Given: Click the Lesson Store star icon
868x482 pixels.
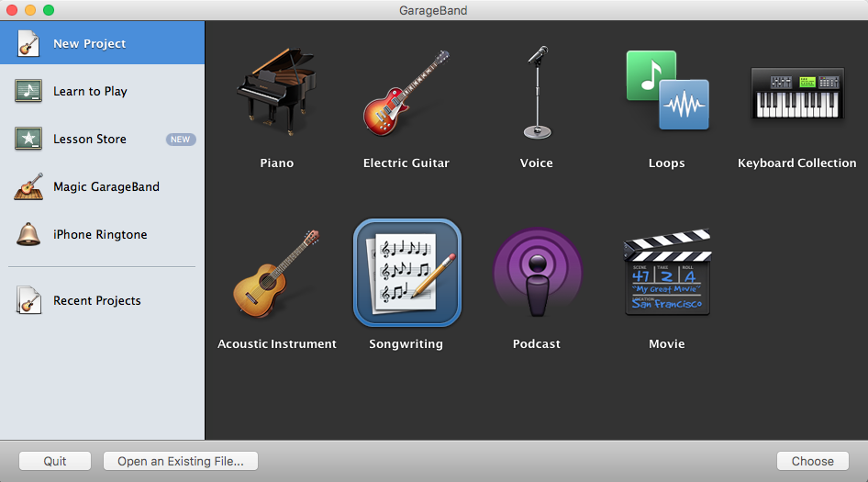Looking at the screenshot, I should (28, 139).
